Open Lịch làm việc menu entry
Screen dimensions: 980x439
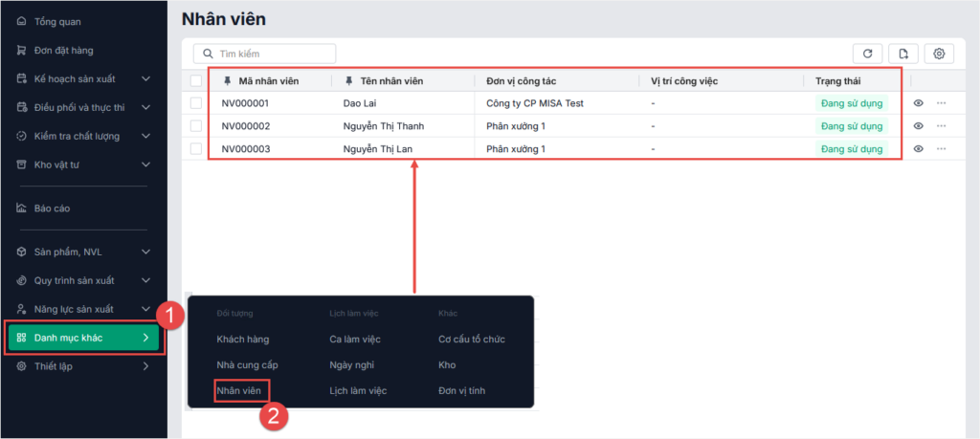(358, 391)
